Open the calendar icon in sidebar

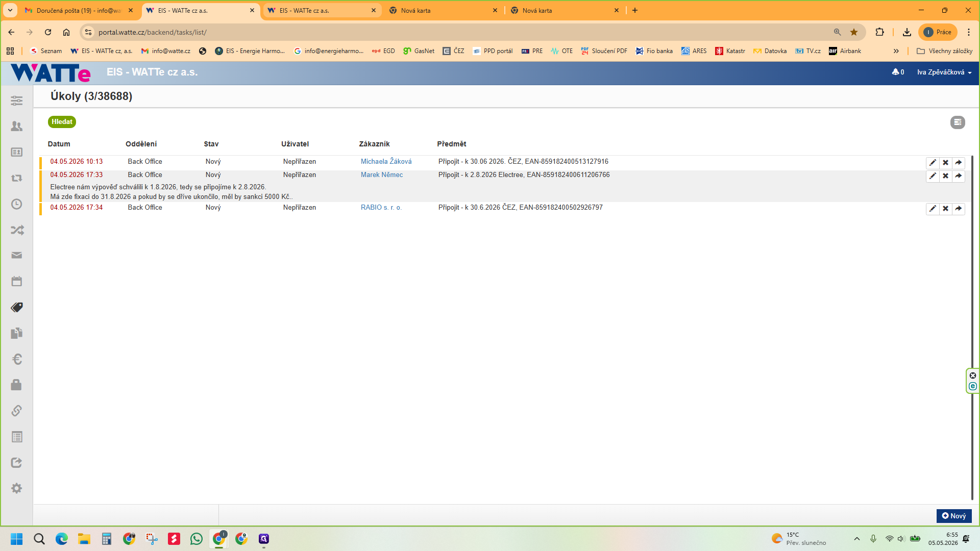(x=17, y=281)
